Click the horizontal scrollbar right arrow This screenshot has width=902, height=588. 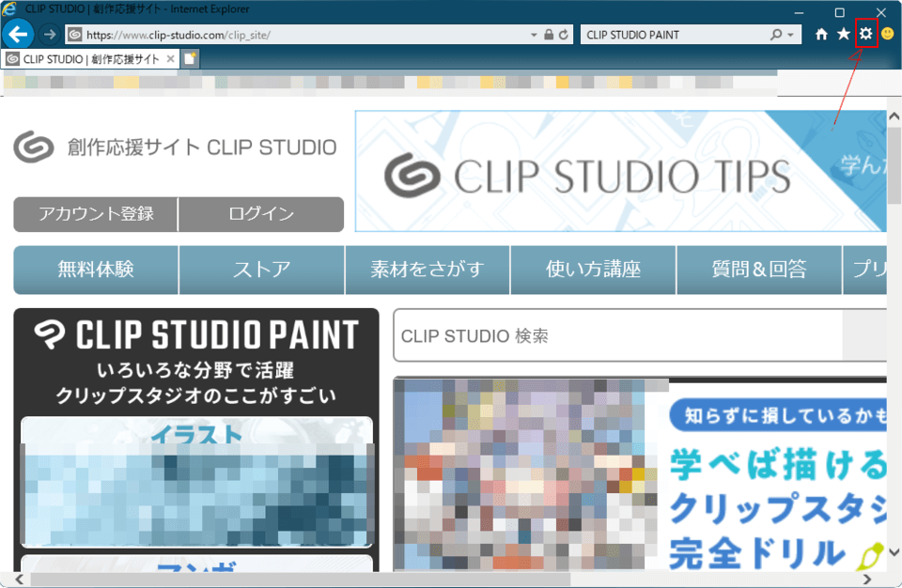(867, 580)
